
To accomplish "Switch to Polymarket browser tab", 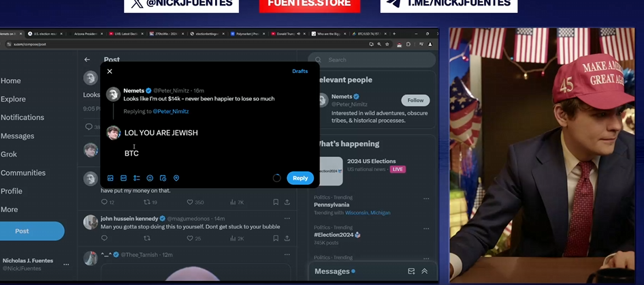I will click(x=248, y=33).
